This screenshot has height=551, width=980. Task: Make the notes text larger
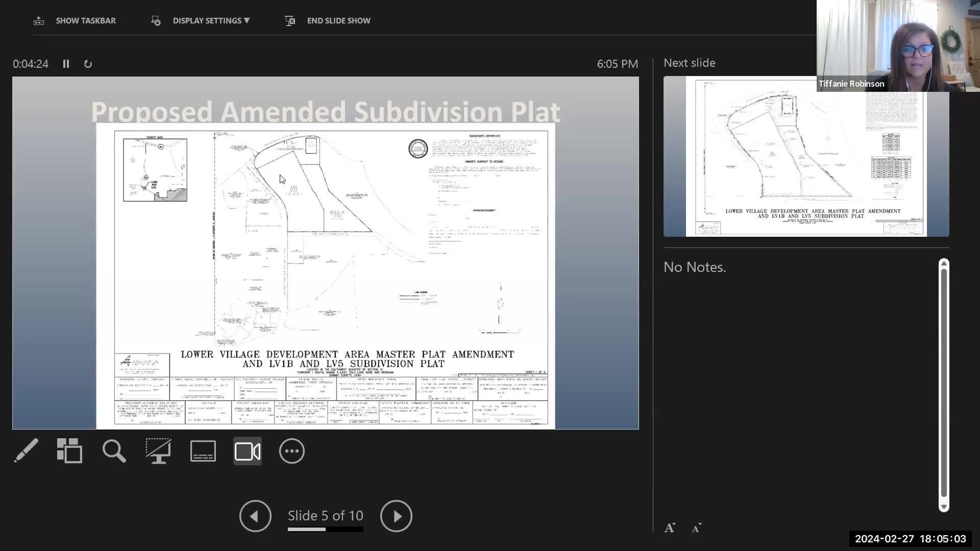point(670,528)
